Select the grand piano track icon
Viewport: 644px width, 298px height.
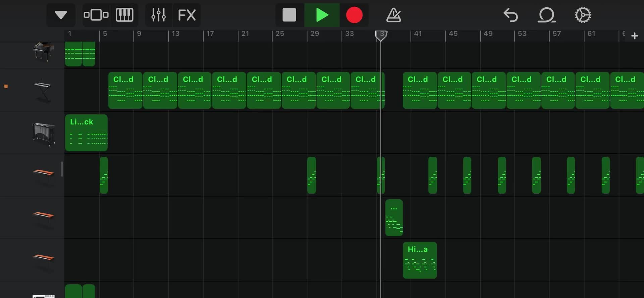click(44, 52)
